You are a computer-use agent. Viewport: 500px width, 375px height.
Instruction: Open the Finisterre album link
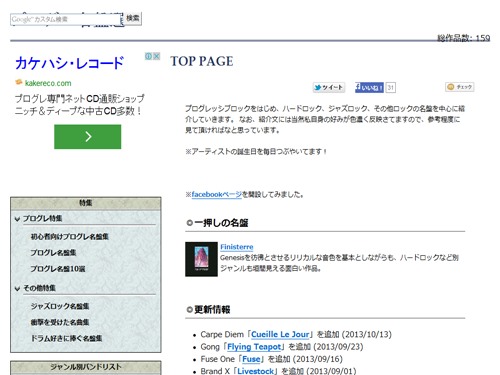tap(237, 247)
